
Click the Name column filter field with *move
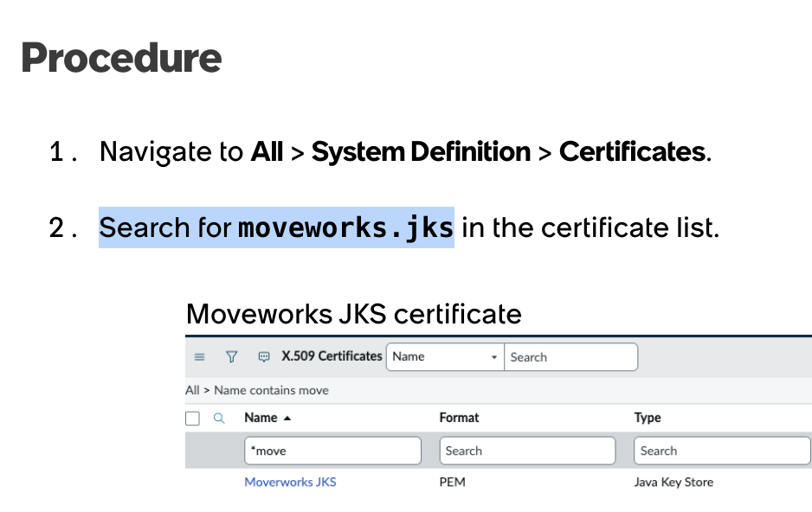click(x=333, y=451)
